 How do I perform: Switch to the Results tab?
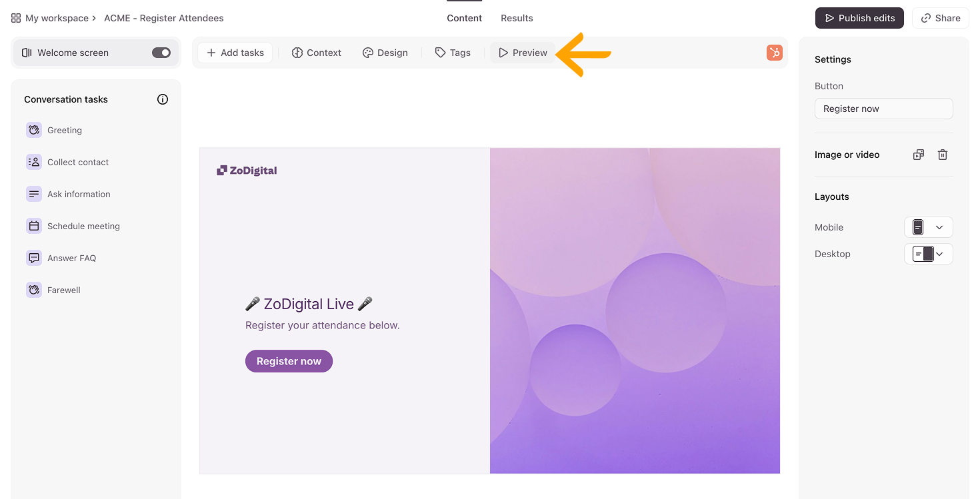pos(517,18)
